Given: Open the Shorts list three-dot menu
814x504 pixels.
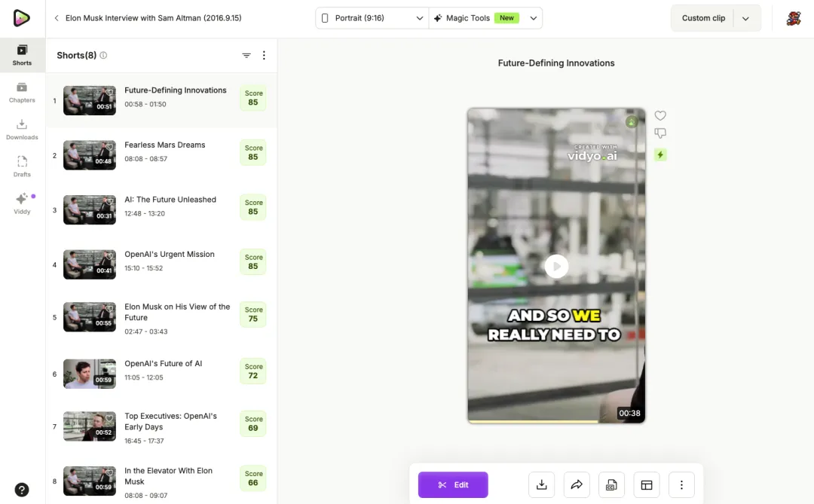Looking at the screenshot, I should coord(264,56).
